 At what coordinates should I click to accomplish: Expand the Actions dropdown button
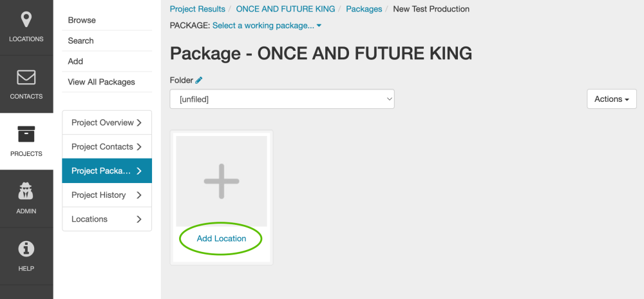611,99
